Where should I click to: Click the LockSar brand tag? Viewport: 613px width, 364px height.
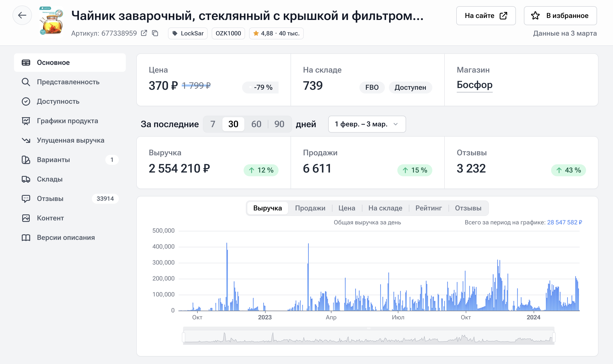point(188,33)
